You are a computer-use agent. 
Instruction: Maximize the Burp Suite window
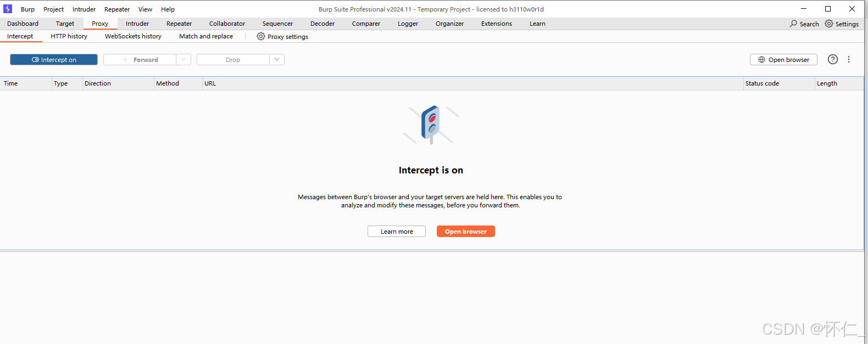click(x=828, y=9)
